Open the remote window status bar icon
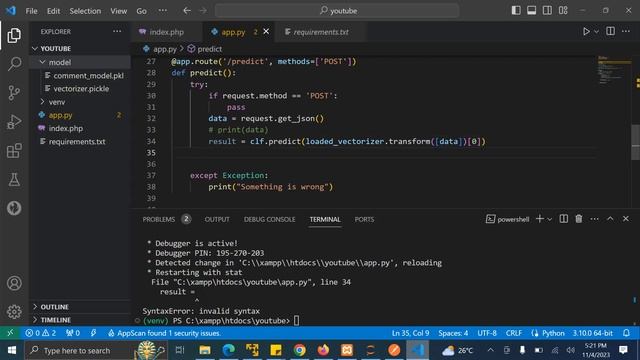 [10, 333]
